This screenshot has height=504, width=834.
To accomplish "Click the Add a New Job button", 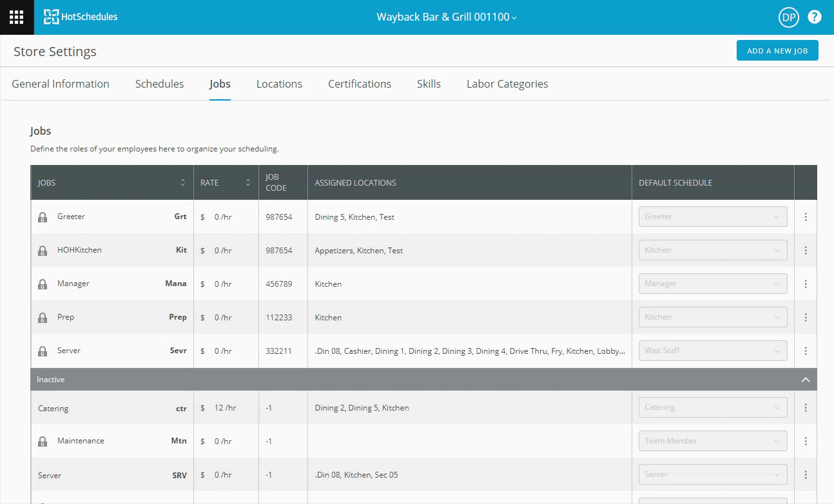I will coord(777,51).
